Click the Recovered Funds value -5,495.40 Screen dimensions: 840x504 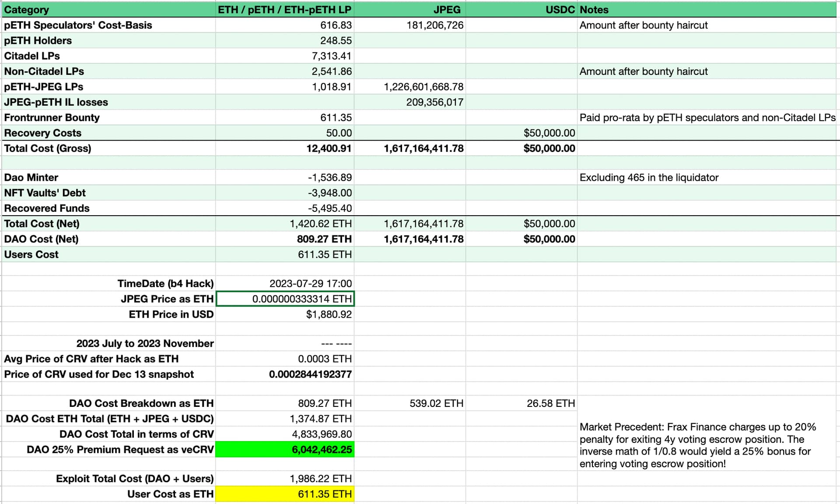point(285,208)
